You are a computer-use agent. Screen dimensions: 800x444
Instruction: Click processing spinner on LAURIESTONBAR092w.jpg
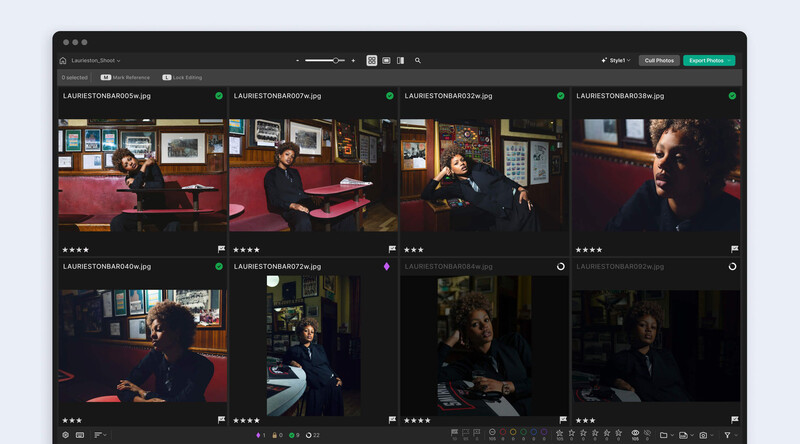(732, 266)
